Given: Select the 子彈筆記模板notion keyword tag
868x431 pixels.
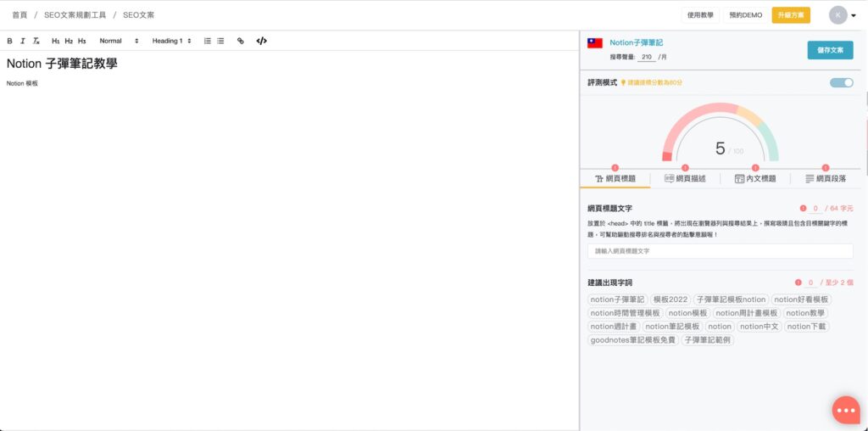Looking at the screenshot, I should tap(731, 299).
